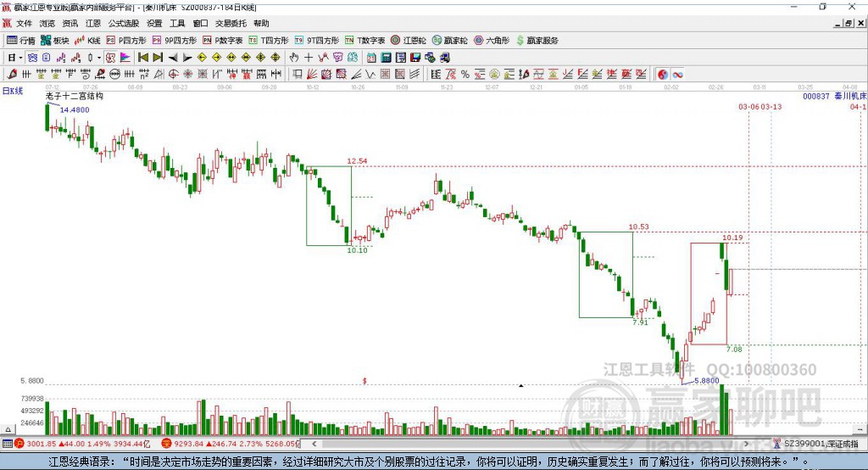This screenshot has width=868, height=470.
Task: Open the 9P四方形 tool
Action: pyautogui.click(x=175, y=41)
